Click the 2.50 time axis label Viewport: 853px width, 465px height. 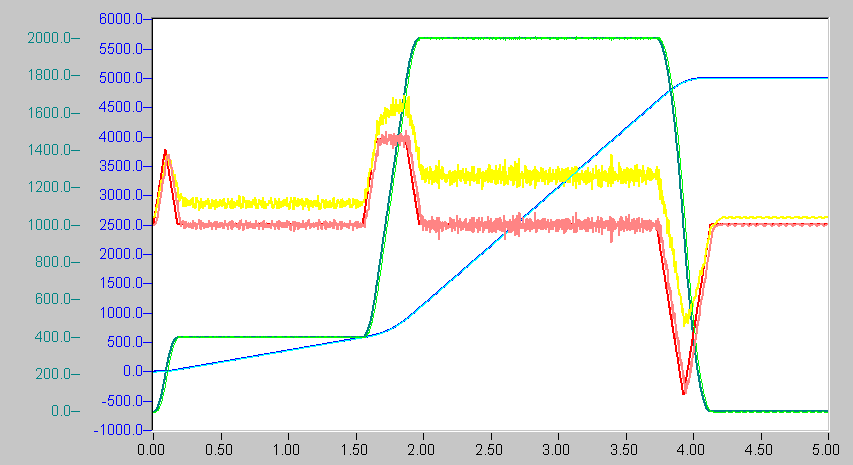point(489,450)
